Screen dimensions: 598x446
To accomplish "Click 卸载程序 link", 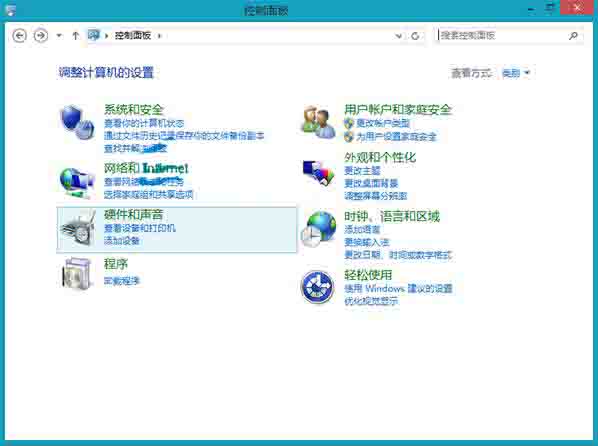I will pos(122,281).
